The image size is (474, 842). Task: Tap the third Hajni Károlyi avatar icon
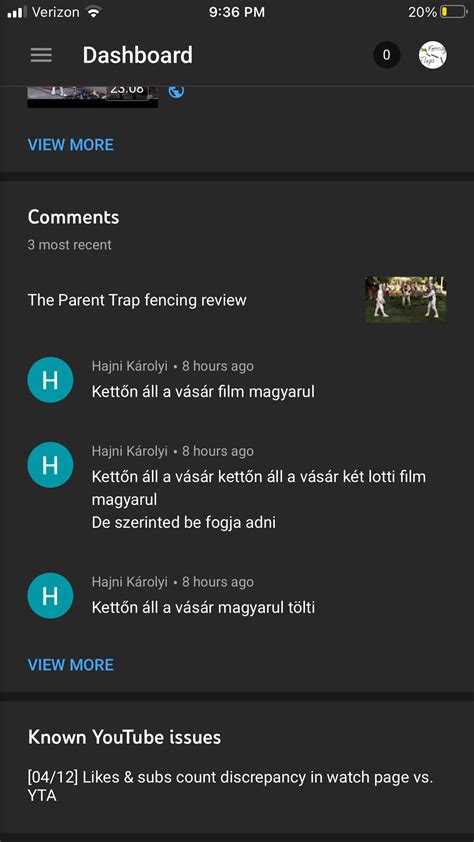pyautogui.click(x=50, y=596)
